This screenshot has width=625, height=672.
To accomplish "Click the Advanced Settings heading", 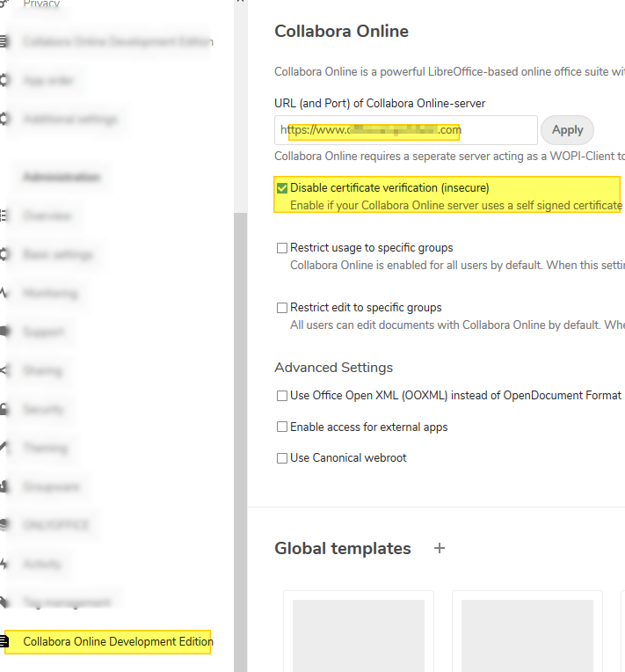I will click(x=334, y=368).
